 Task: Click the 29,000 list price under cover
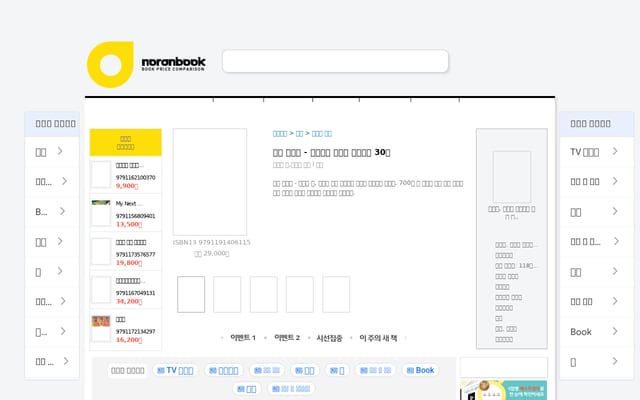click(x=211, y=253)
